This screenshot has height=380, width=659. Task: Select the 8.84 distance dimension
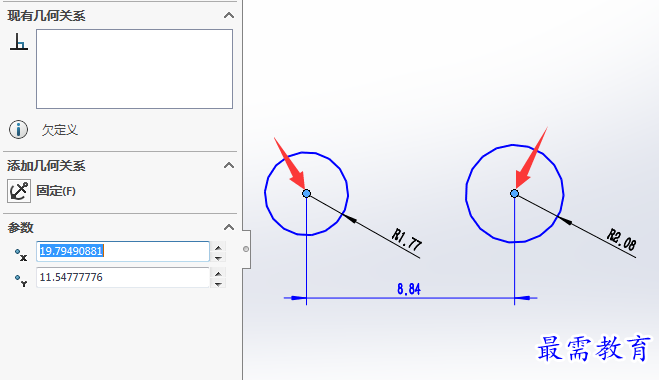pos(409,289)
